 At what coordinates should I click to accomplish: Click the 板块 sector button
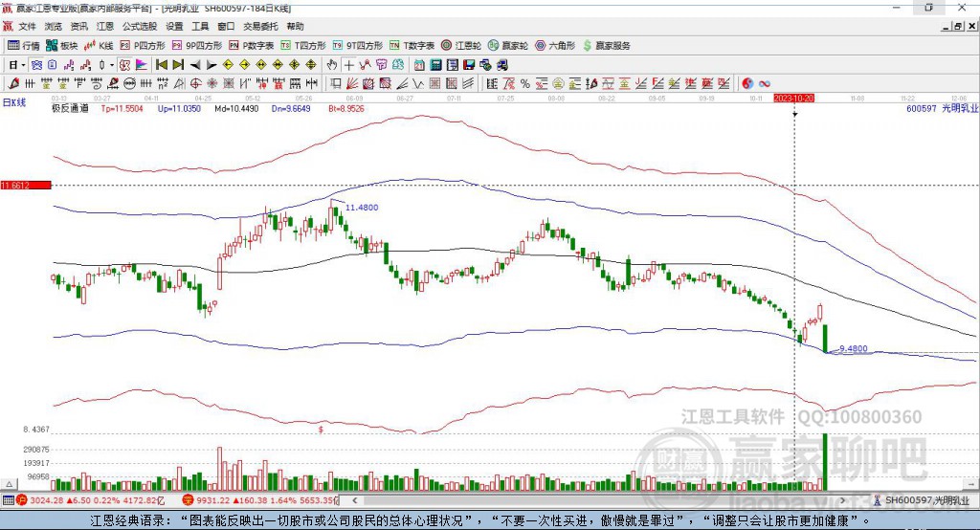62,46
